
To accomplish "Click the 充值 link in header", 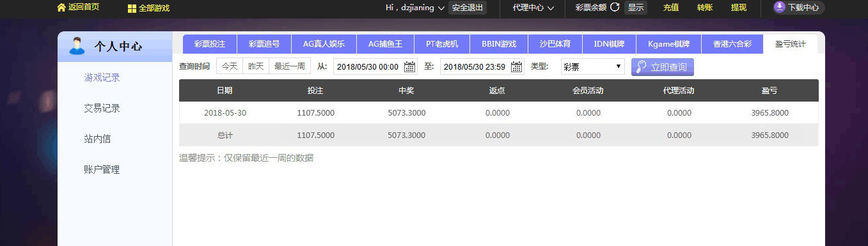I will pos(671,8).
